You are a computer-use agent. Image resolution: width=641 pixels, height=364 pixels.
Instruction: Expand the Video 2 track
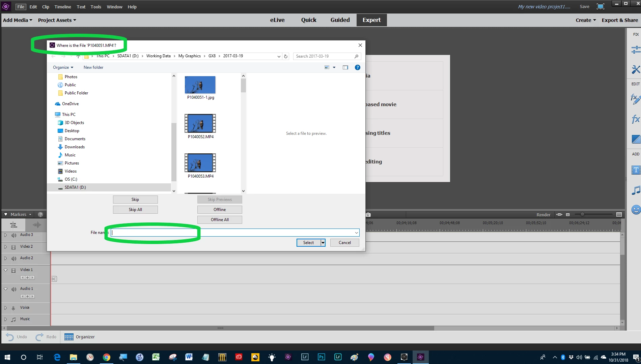pyautogui.click(x=5, y=247)
